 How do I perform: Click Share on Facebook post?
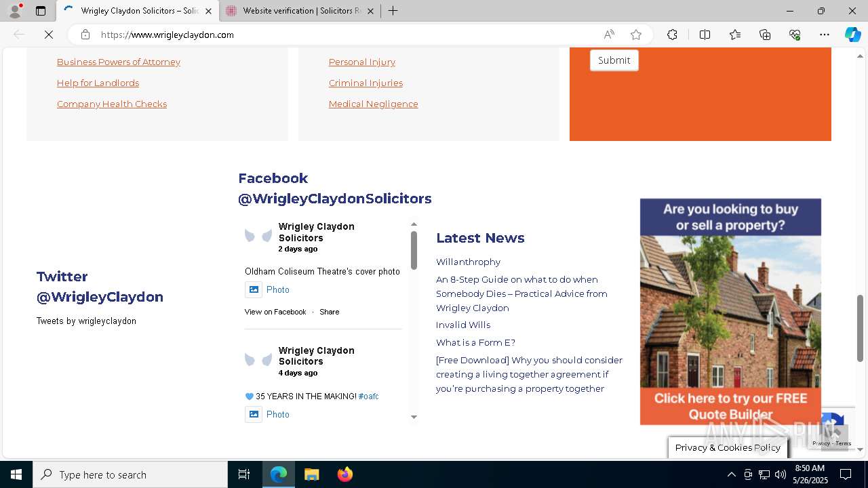[330, 312]
